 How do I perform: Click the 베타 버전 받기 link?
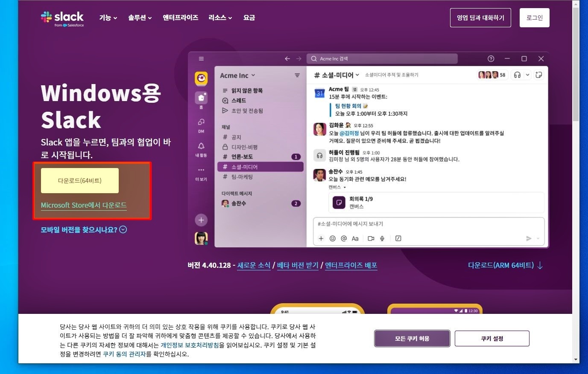[x=298, y=265]
